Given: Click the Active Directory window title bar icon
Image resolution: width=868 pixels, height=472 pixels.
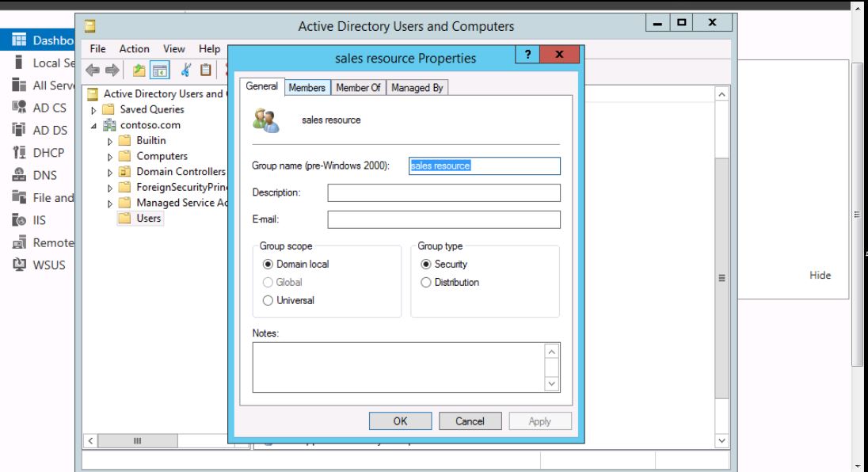Looking at the screenshot, I should [89, 26].
